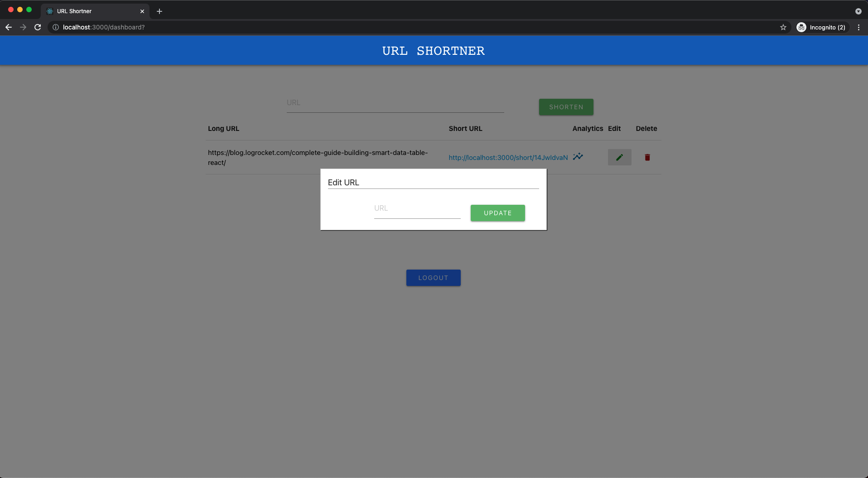Click the browser reload icon
Screen dimensions: 868x478
click(x=38, y=27)
